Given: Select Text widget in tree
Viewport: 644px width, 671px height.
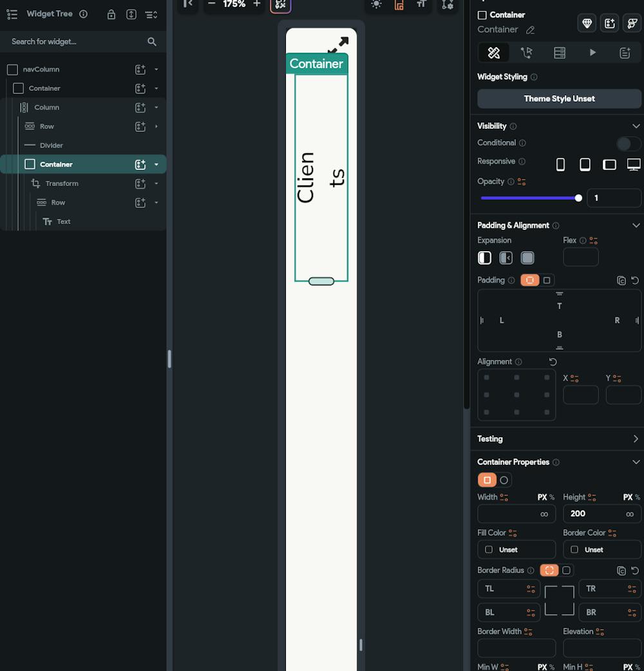Looking at the screenshot, I should coord(84,222).
